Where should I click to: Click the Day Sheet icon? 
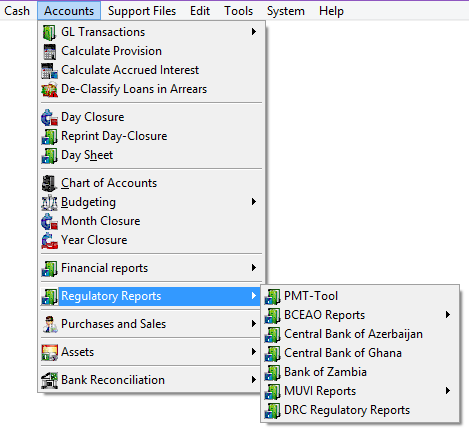click(x=49, y=156)
